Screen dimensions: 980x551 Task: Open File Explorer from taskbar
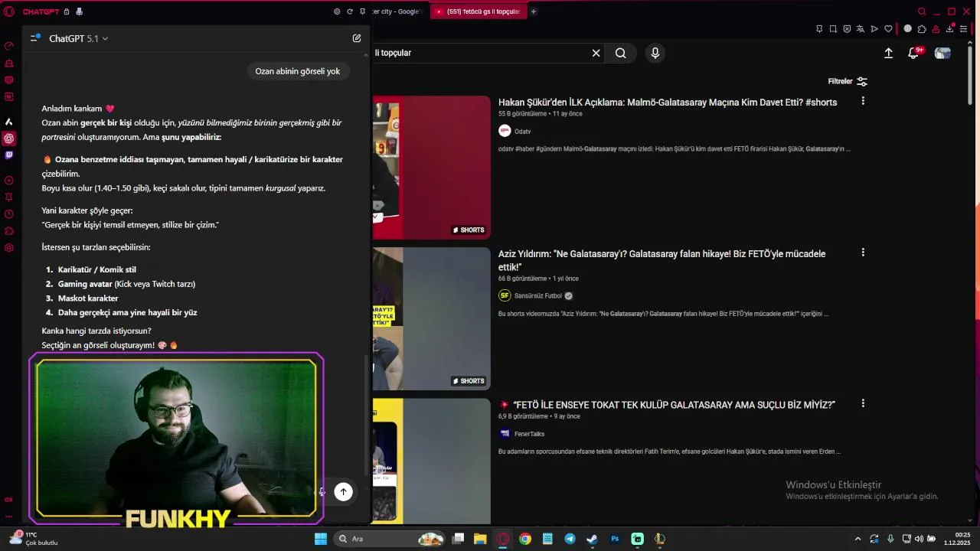(480, 539)
